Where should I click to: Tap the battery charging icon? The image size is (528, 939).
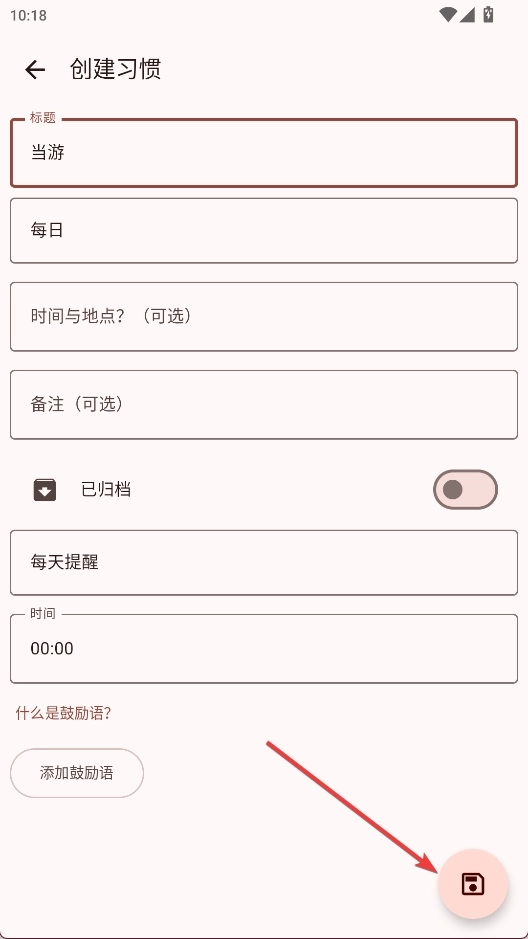tap(488, 14)
